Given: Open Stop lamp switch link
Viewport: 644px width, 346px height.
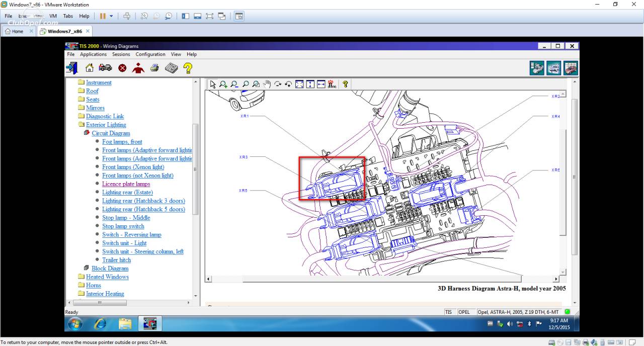Looking at the screenshot, I should (x=123, y=226).
